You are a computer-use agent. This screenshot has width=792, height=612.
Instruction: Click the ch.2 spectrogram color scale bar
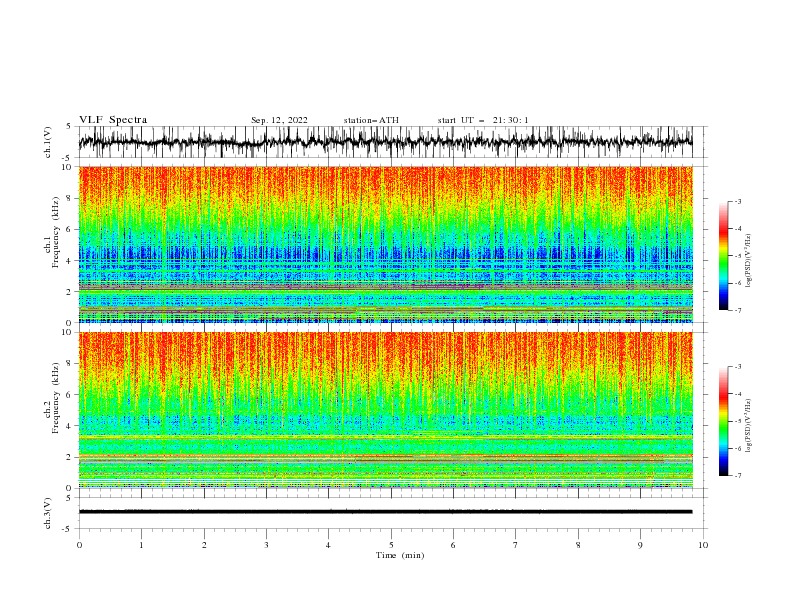click(x=723, y=421)
